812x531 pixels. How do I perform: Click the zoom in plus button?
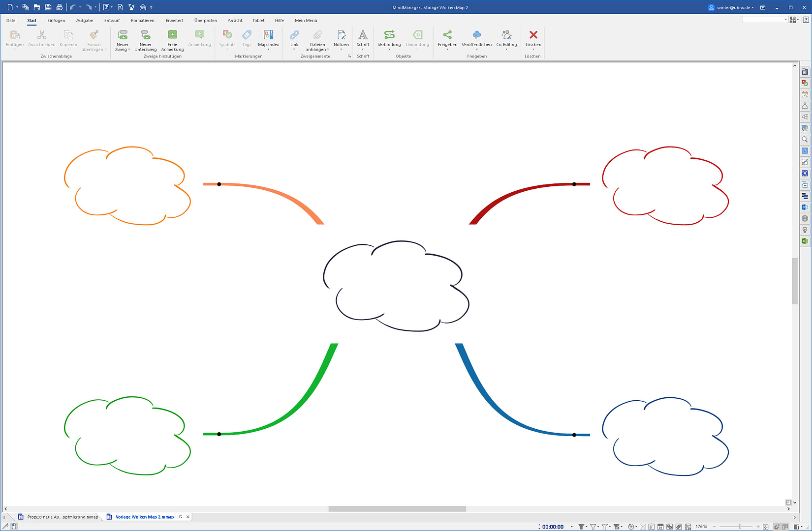click(x=758, y=527)
